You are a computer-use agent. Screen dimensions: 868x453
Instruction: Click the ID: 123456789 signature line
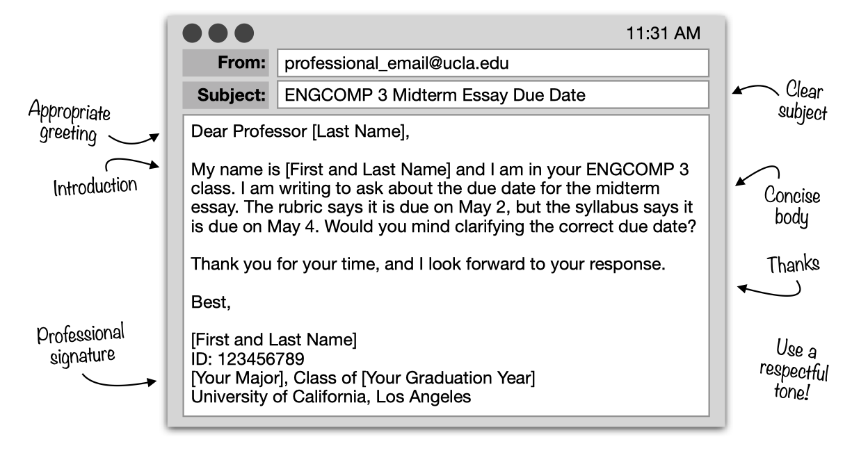(248, 360)
